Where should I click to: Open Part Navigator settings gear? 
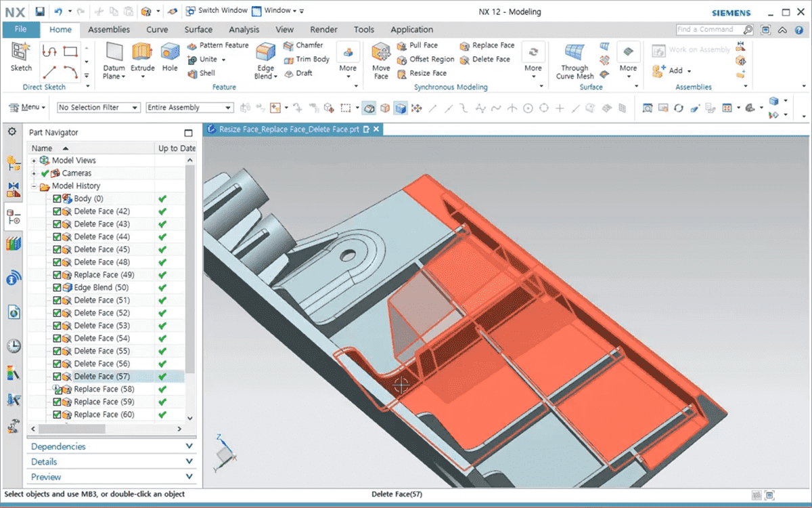coord(12,131)
